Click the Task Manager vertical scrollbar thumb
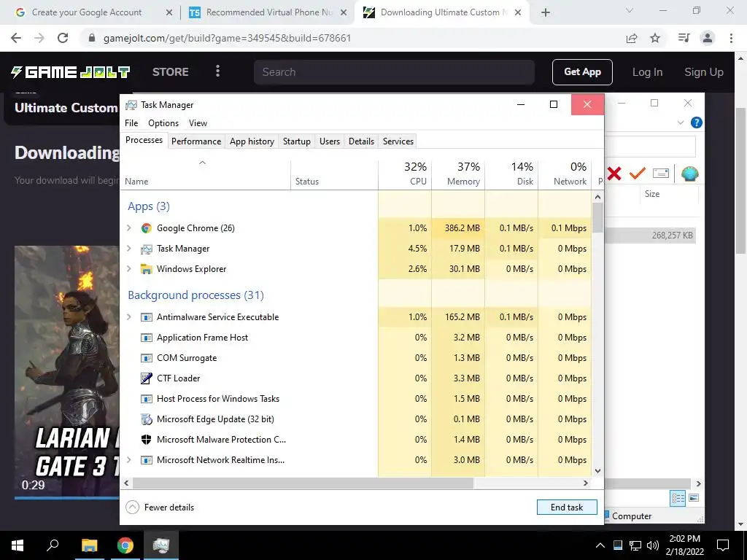Viewport: 747px width, 560px height. (598, 217)
